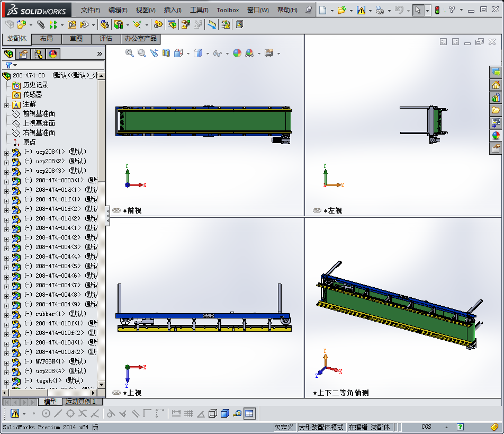This screenshot has width=504, height=434.
Task: Click the Previous View icon
Action: (154, 53)
